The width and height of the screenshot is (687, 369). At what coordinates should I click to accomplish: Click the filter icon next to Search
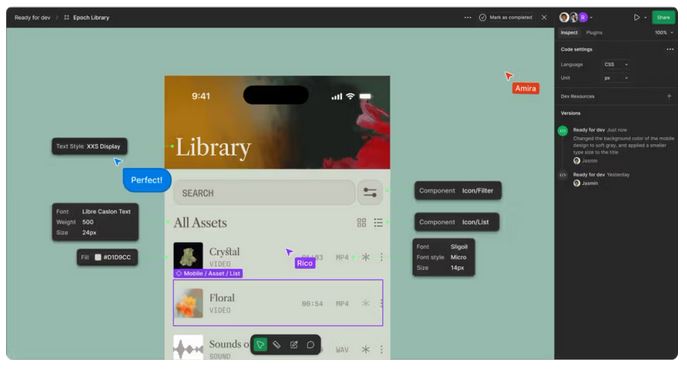click(370, 192)
